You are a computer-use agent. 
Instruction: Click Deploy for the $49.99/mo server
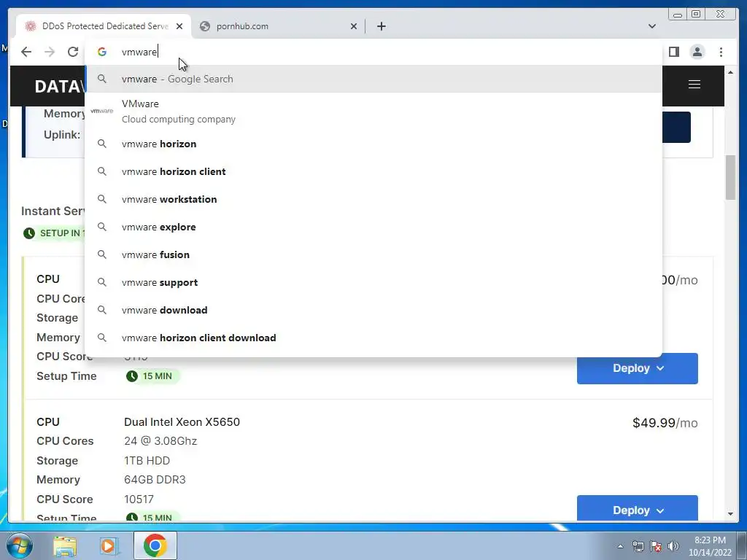[638, 508]
